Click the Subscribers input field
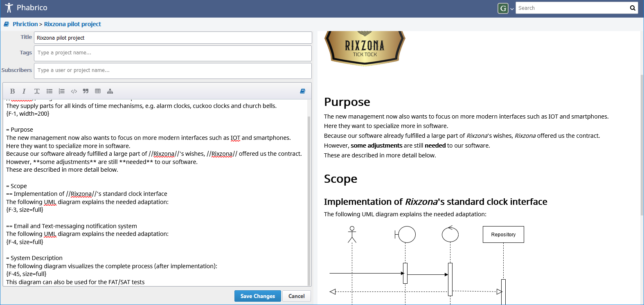 pyautogui.click(x=173, y=71)
